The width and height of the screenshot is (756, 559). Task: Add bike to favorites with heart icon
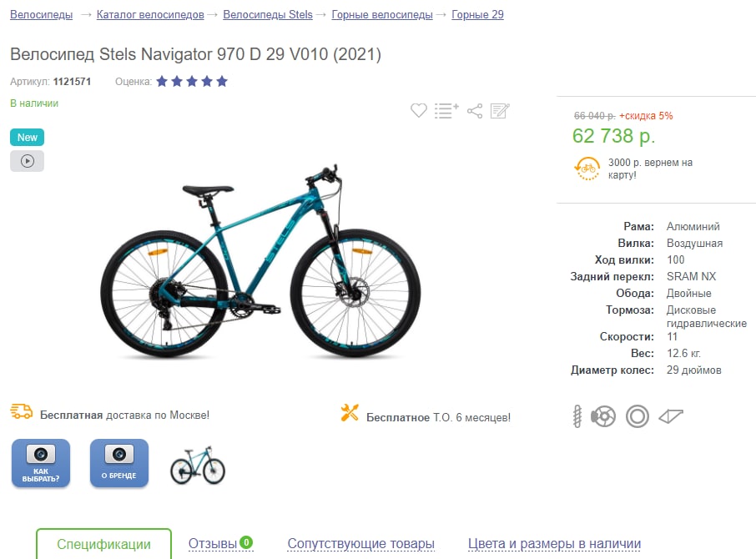point(419,110)
